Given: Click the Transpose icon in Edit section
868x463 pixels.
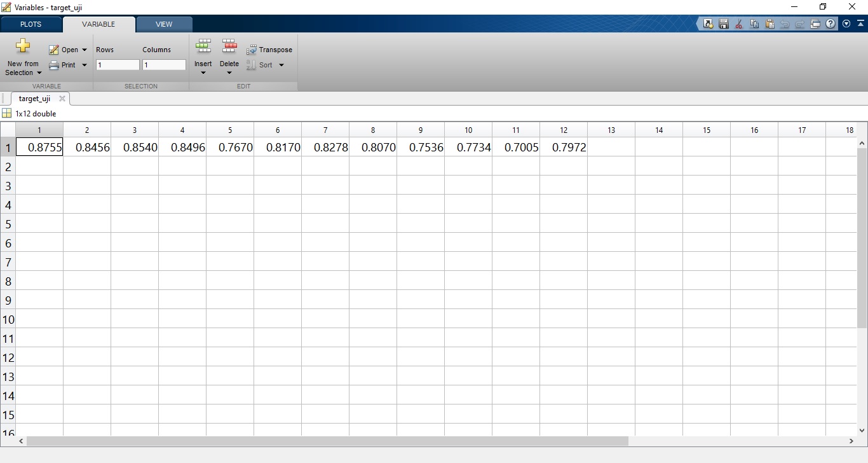Looking at the screenshot, I should click(x=252, y=50).
